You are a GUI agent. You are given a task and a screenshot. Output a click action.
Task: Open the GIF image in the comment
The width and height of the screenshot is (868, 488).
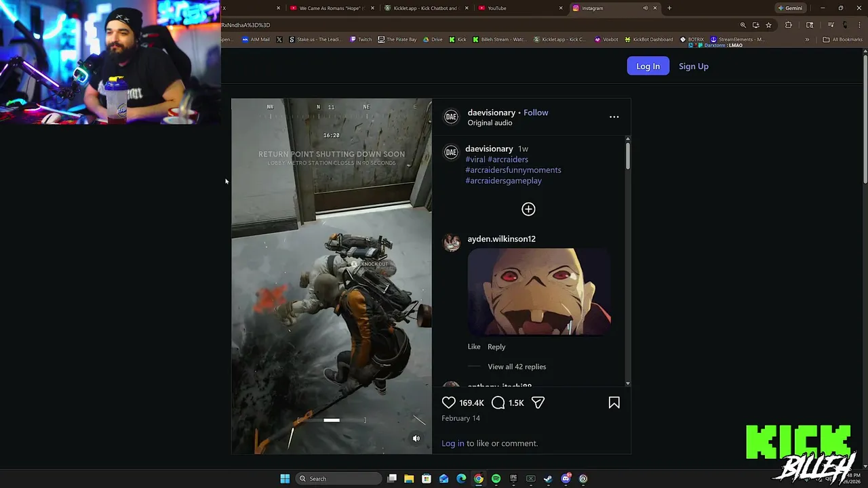tap(539, 291)
